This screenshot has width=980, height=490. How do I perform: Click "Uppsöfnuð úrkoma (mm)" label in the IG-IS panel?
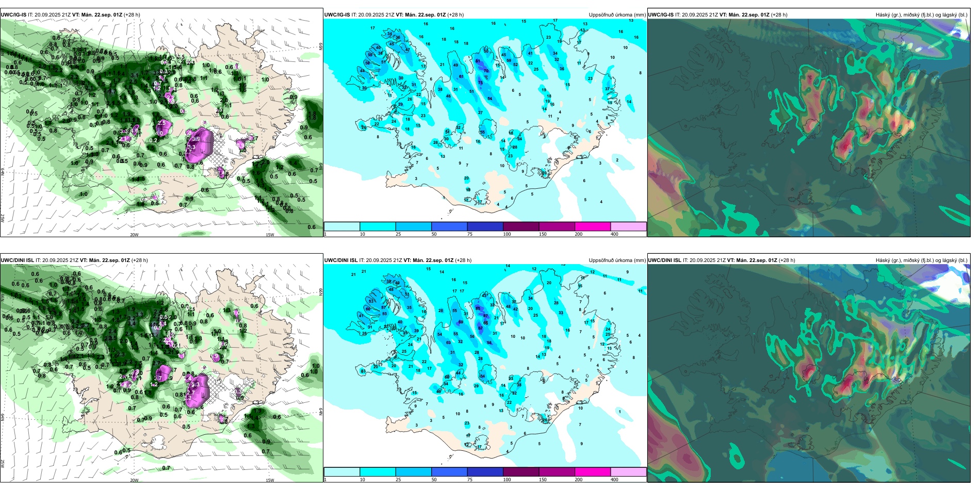pyautogui.click(x=617, y=15)
